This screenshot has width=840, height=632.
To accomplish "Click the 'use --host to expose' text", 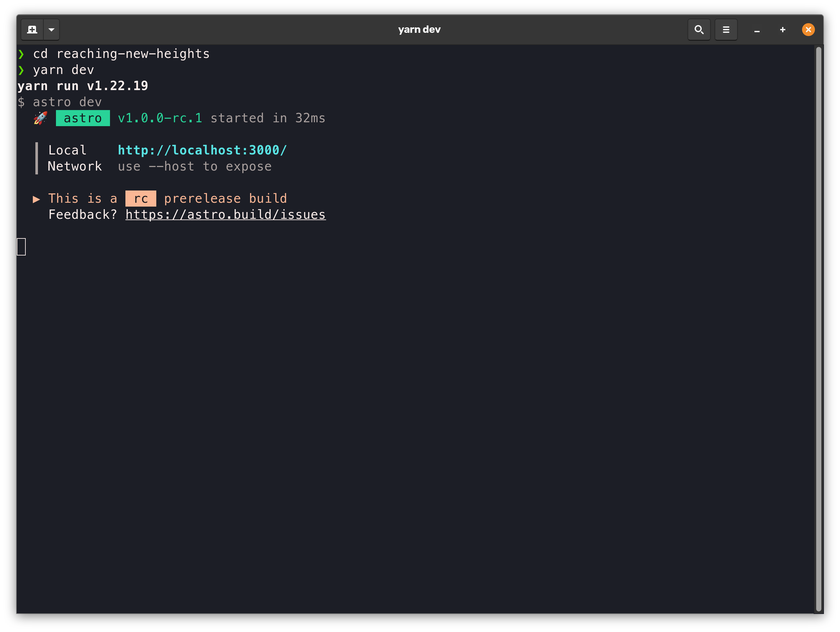I will tap(195, 166).
